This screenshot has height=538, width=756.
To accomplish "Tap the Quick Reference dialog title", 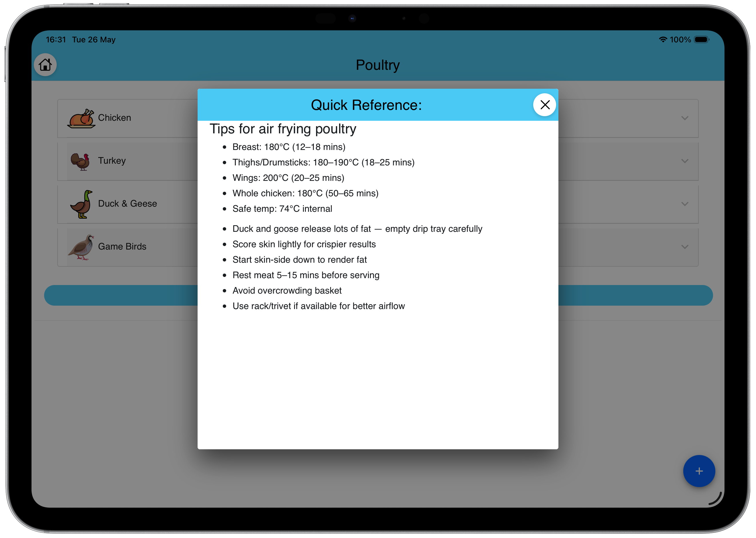I will (366, 105).
